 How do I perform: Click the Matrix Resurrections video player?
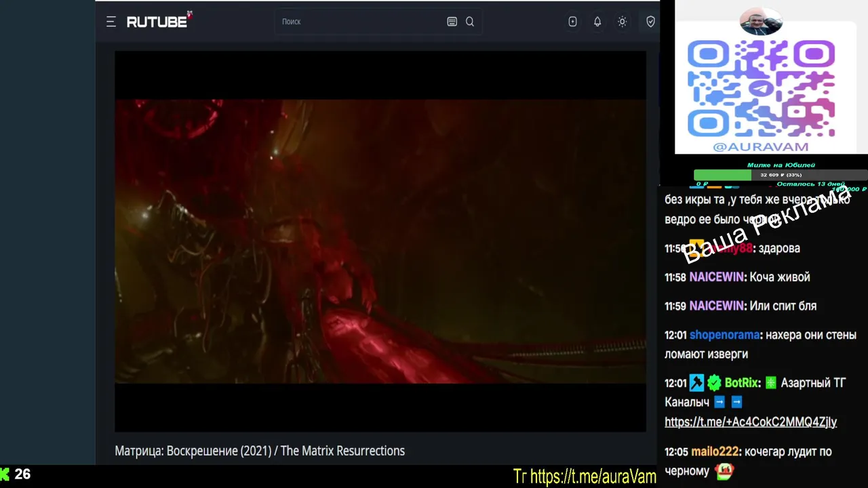click(380, 241)
